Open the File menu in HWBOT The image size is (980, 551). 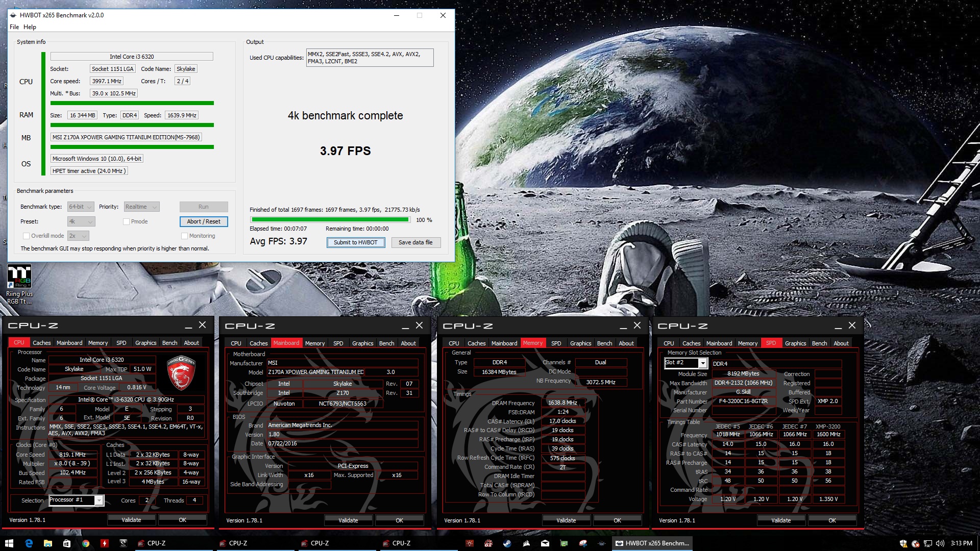coord(14,27)
